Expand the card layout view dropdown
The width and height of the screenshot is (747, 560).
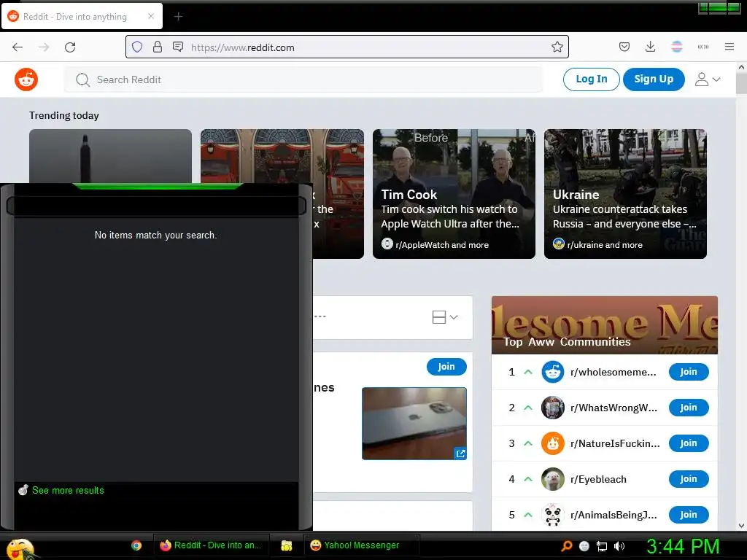point(445,317)
